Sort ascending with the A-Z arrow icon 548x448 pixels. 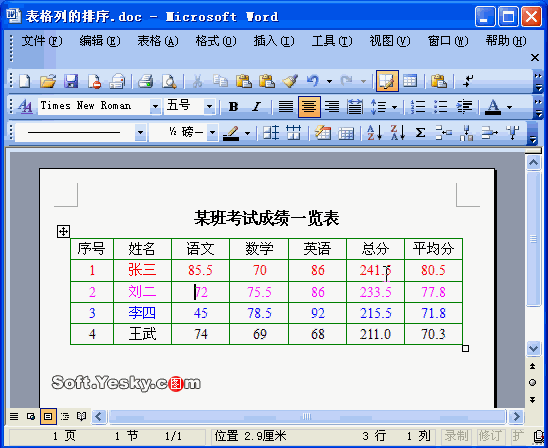pyautogui.click(x=374, y=133)
